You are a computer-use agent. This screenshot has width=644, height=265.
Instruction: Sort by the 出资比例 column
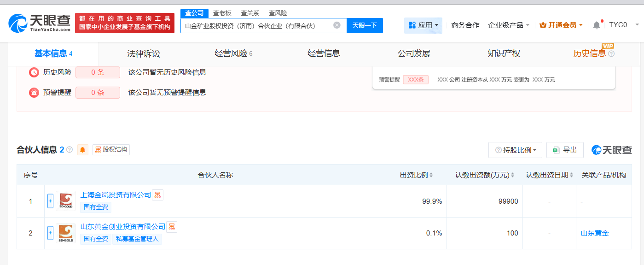(x=416, y=175)
